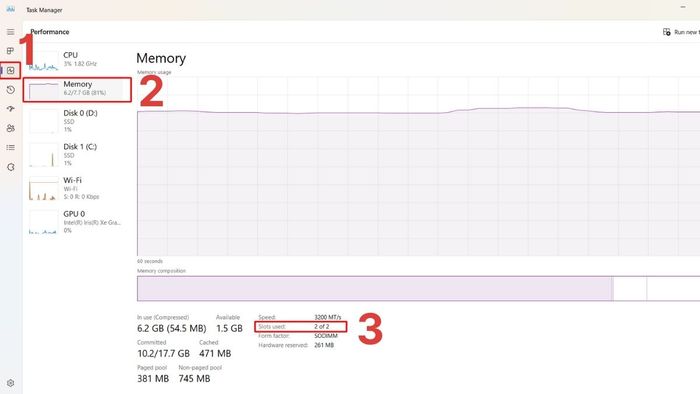Screen dimensions: 700x394
Task: Click the Non-paged pool value 745 MB
Action: pos(194,378)
